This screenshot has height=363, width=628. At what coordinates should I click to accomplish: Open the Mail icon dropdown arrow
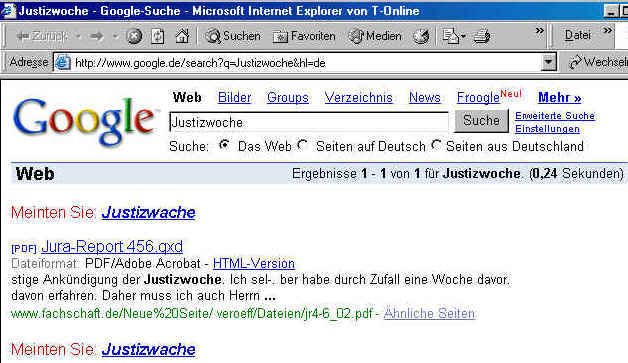point(463,36)
